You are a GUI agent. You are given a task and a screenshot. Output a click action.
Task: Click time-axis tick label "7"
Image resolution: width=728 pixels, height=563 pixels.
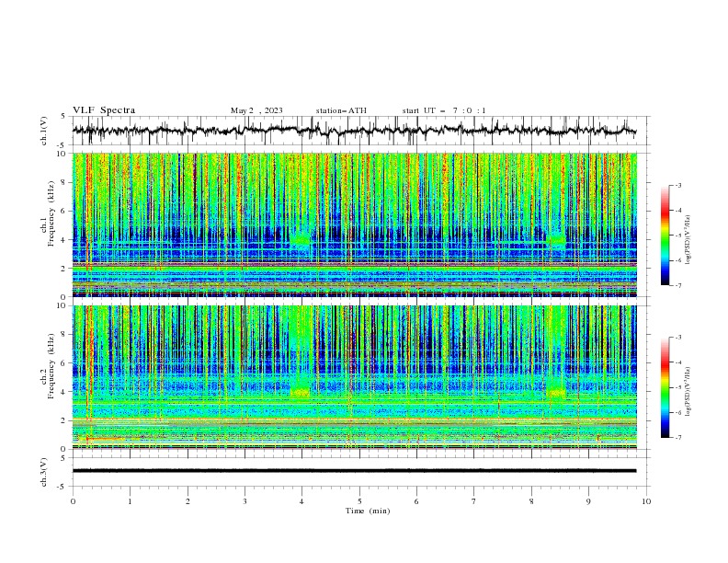pyautogui.click(x=474, y=501)
